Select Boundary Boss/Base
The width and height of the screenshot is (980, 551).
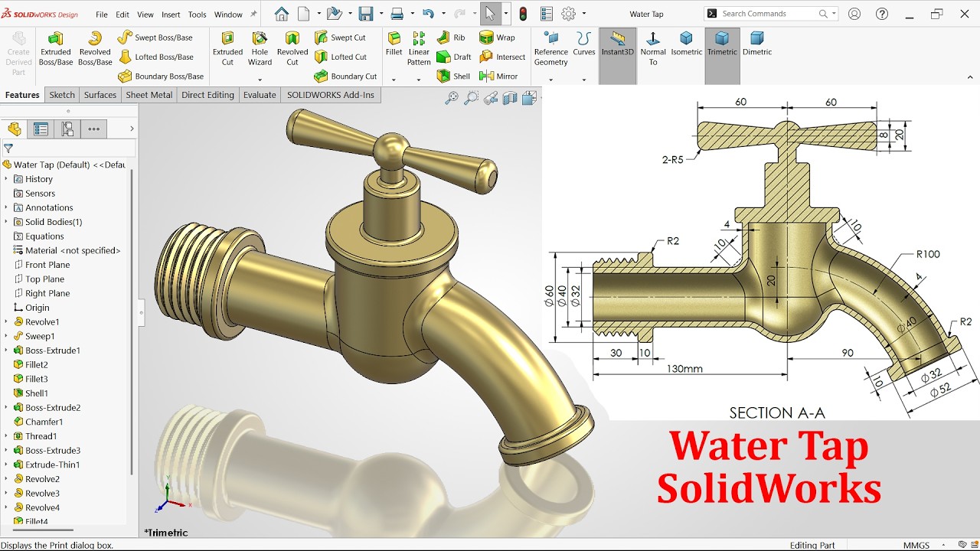pos(161,77)
